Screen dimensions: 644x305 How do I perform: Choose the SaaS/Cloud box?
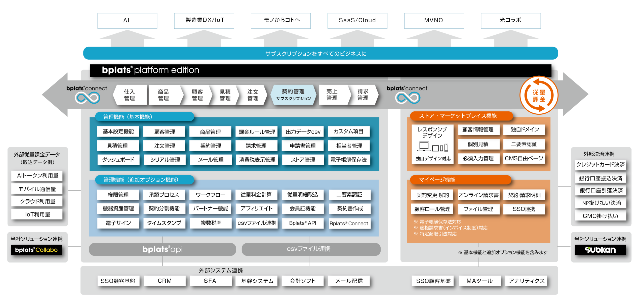click(357, 21)
